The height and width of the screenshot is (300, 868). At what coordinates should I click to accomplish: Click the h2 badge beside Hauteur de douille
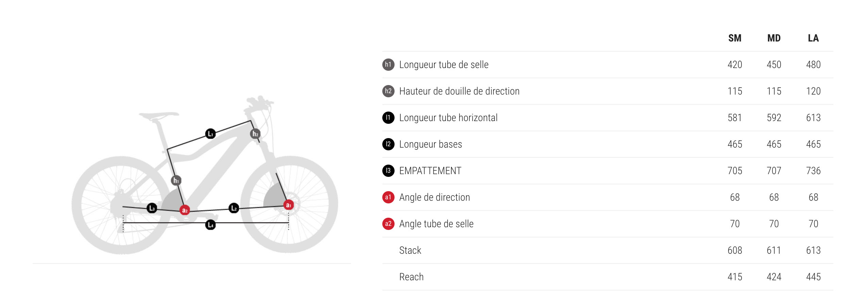click(388, 91)
